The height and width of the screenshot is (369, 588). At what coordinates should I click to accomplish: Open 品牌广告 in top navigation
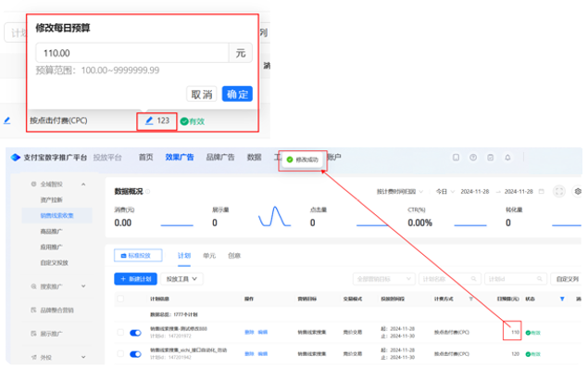220,158
